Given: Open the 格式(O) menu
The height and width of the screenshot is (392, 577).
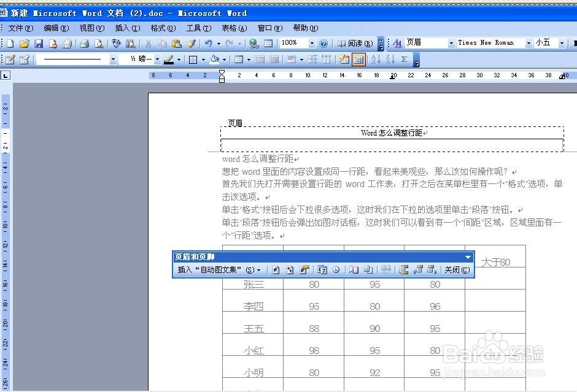Looking at the screenshot, I should point(162,28).
